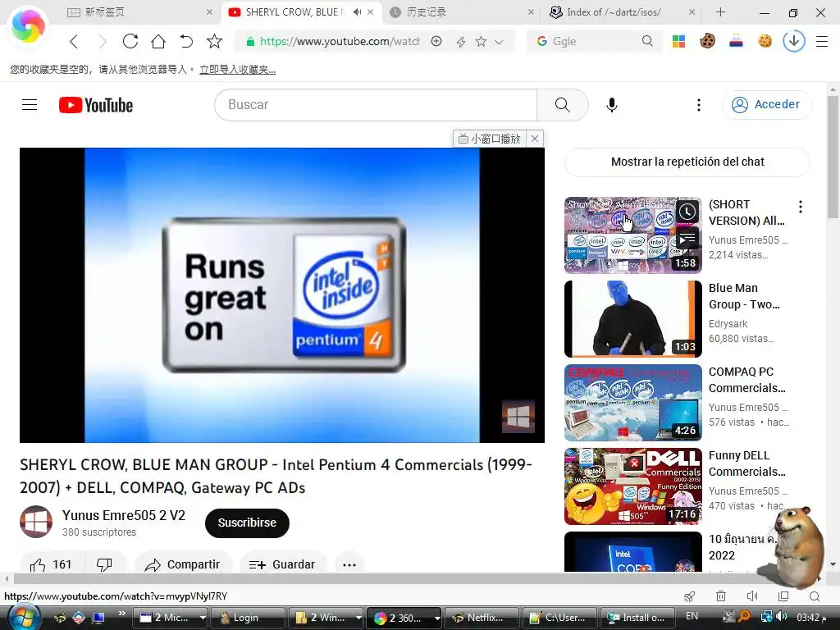Click the trash bin status bar icon
Screen dimensions: 840x630
(721, 596)
